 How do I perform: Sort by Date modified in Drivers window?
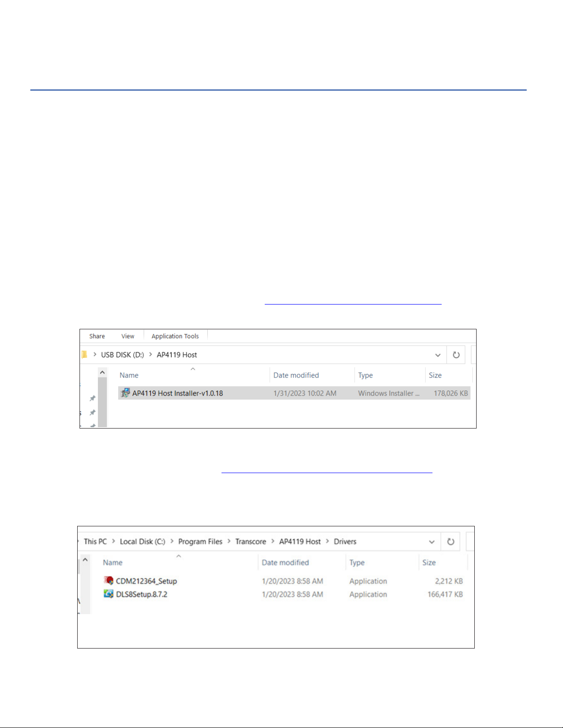(285, 563)
